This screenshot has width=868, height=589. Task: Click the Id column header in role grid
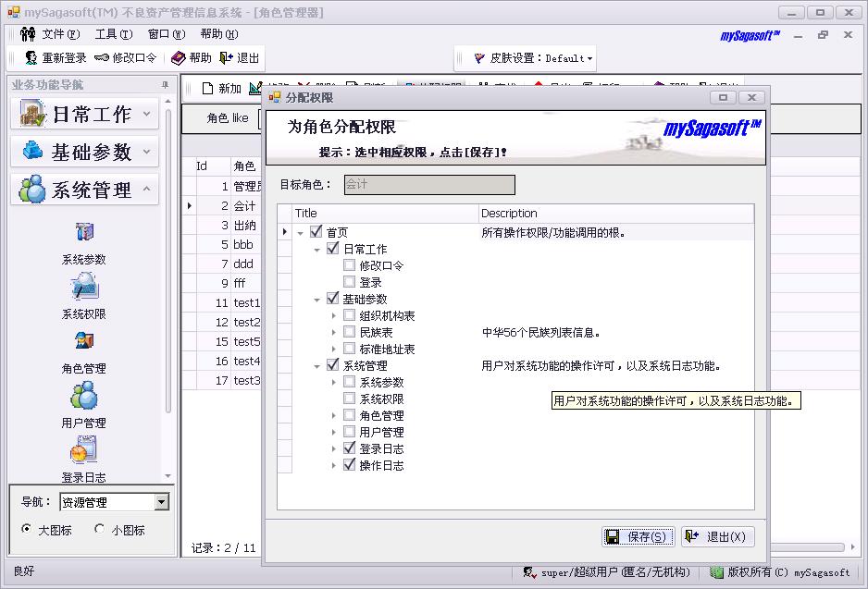pyautogui.click(x=212, y=166)
